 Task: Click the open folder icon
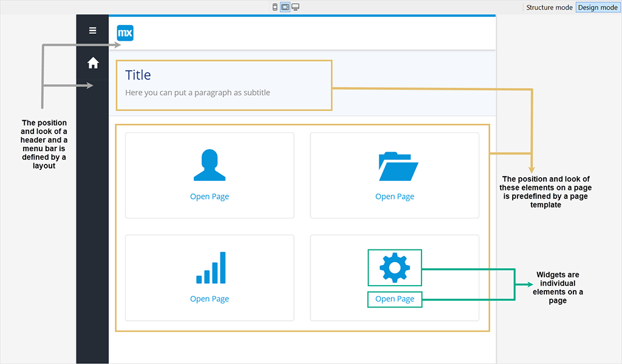(x=398, y=166)
